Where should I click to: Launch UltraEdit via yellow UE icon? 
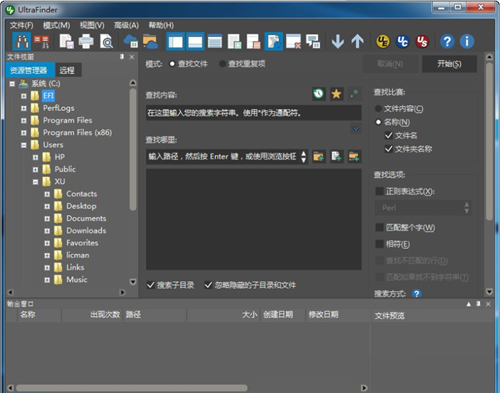383,42
